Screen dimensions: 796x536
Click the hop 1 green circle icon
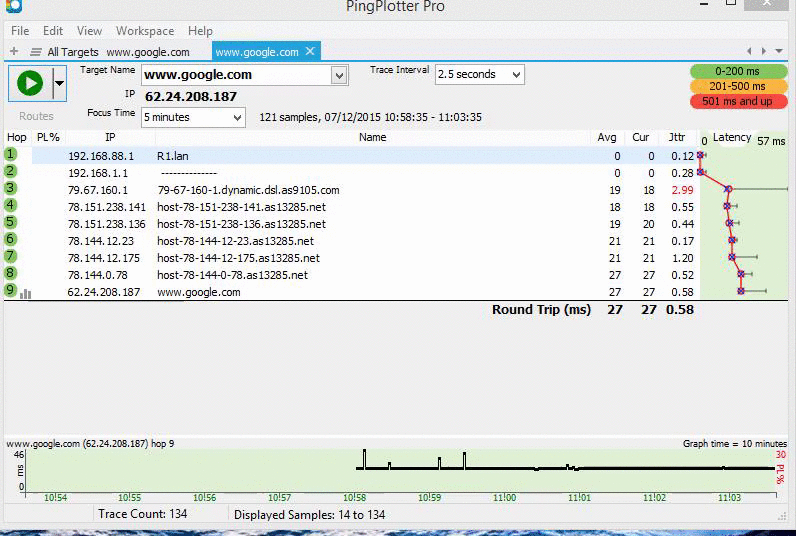click(11, 154)
